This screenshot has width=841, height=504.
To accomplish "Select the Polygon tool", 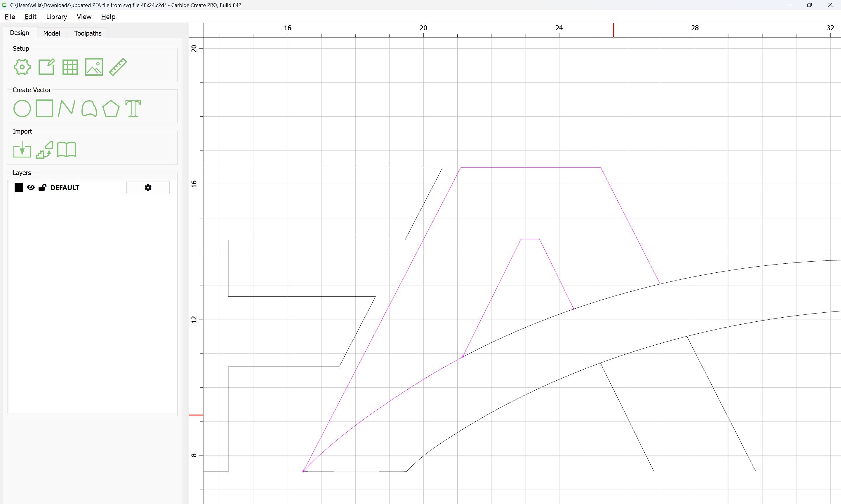I will [111, 109].
